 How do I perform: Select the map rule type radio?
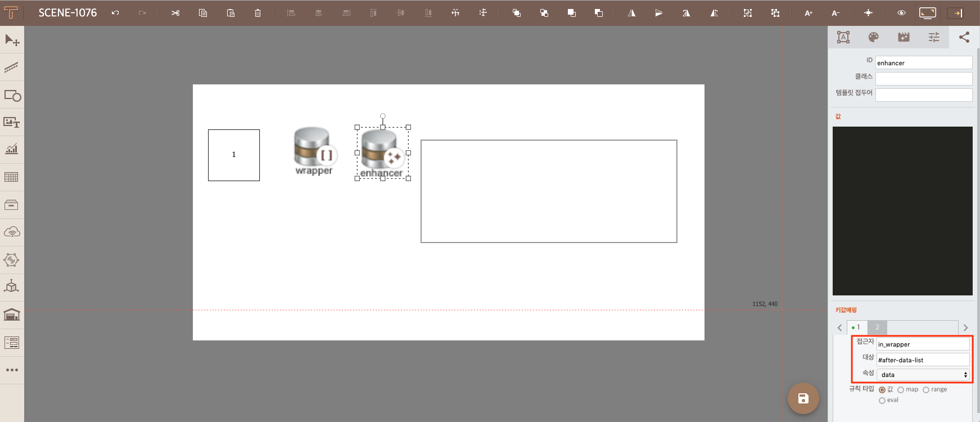point(901,390)
